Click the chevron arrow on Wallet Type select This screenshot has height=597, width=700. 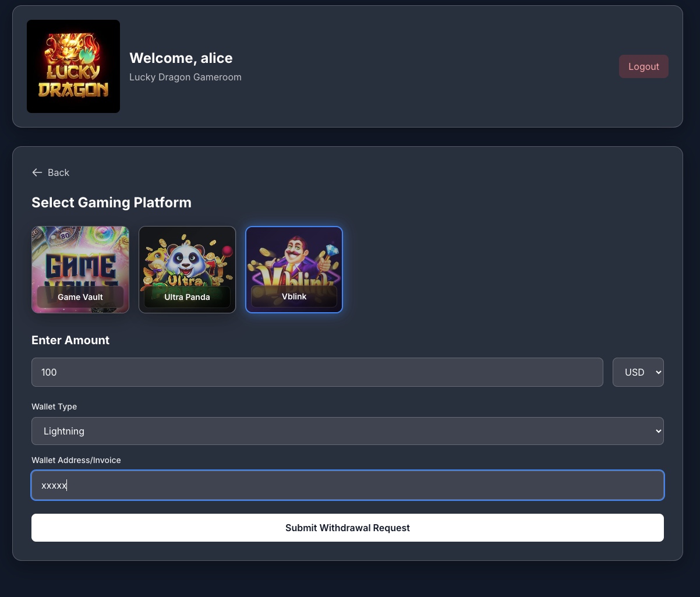coord(658,431)
